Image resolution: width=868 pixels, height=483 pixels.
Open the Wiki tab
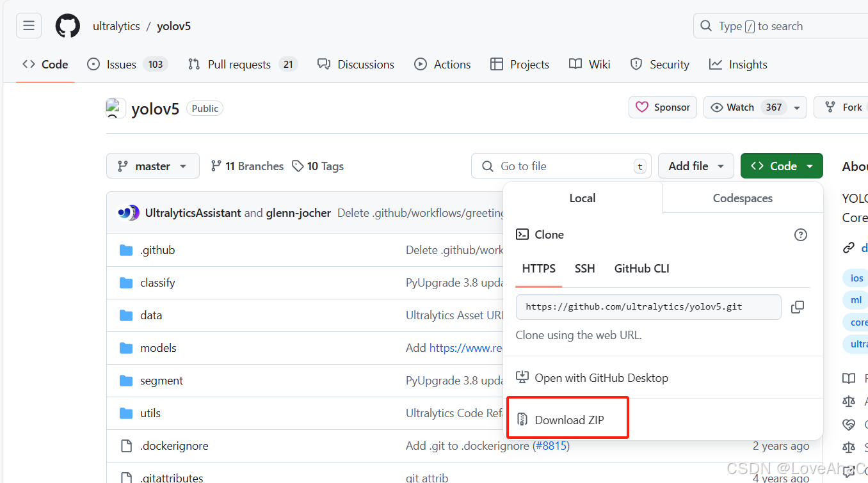590,65
